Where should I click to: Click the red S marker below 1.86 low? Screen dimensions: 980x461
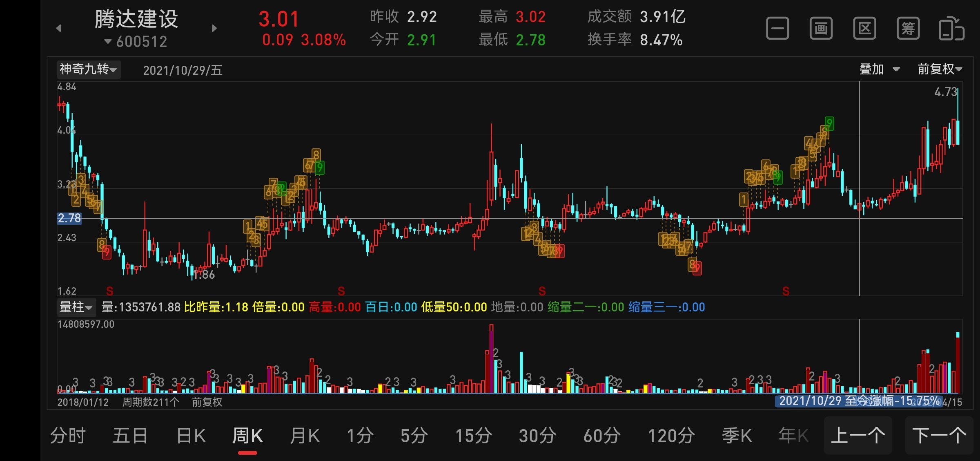[109, 291]
